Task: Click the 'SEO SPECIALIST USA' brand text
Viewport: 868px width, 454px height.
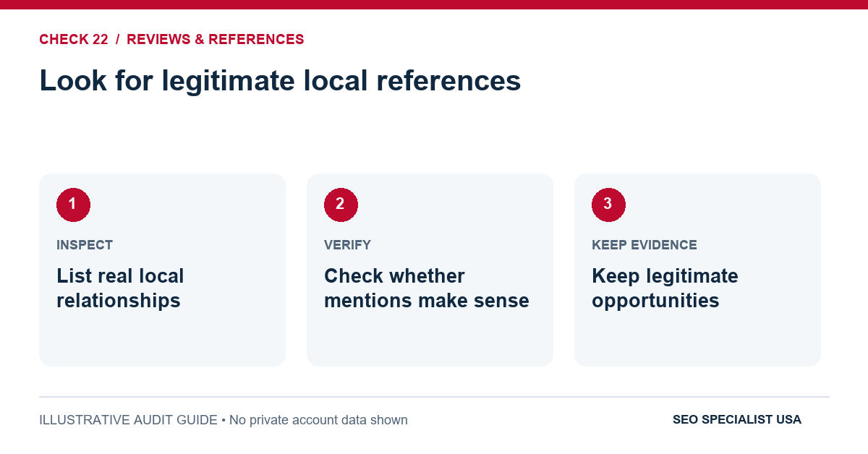Action: pyautogui.click(x=737, y=420)
